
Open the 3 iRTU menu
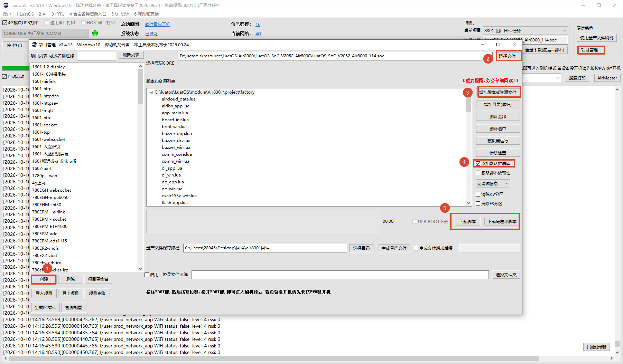pyautogui.click(x=58, y=14)
